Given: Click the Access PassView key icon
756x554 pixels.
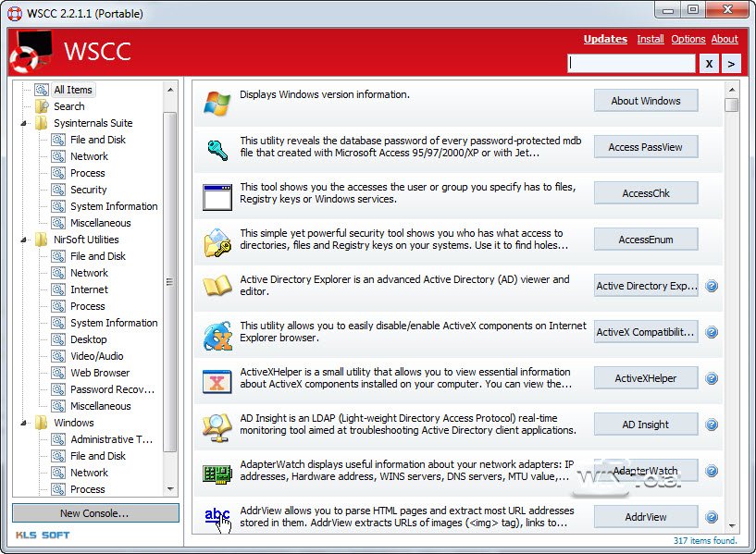Looking at the screenshot, I should (x=217, y=150).
